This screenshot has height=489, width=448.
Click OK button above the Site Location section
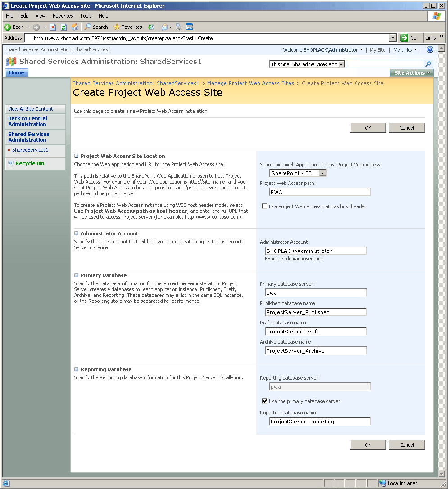coord(368,128)
